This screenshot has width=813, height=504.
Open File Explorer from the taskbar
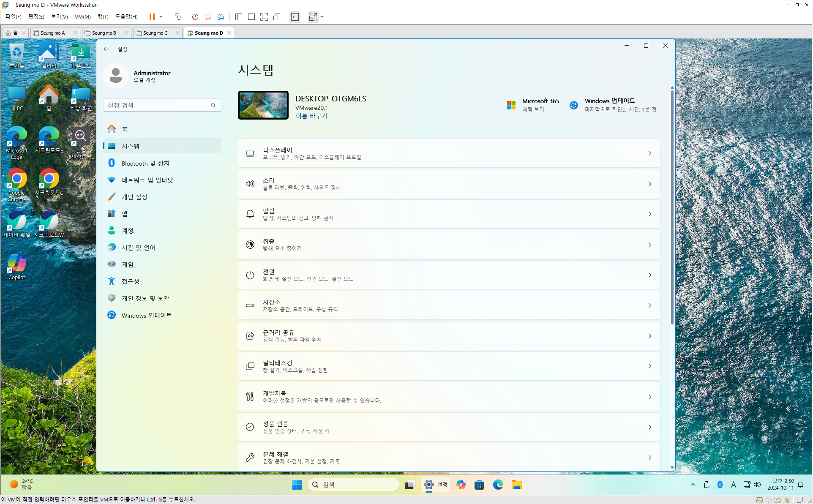pyautogui.click(x=516, y=485)
